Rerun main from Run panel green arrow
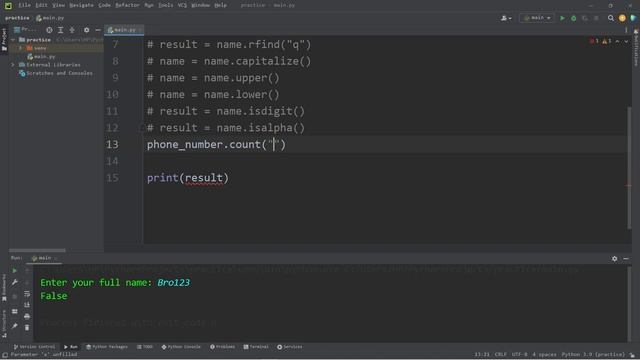The width and height of the screenshot is (640, 360). point(15,270)
